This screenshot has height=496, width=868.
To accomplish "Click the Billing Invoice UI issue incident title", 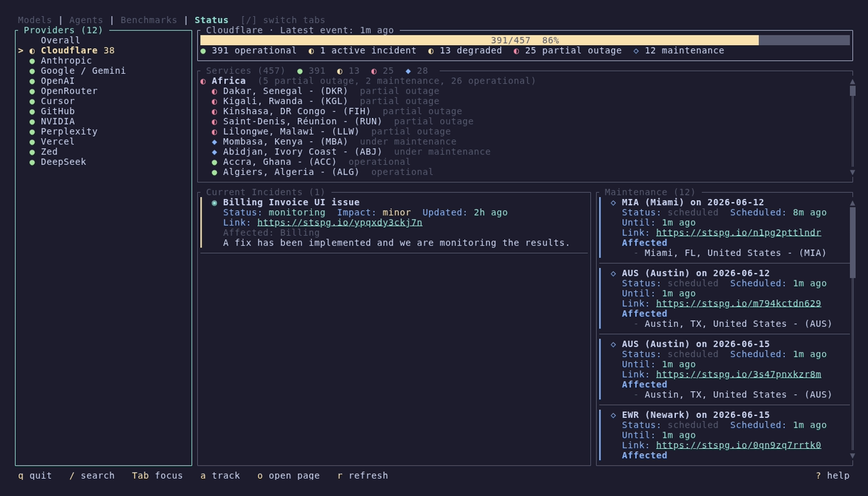I will click(x=291, y=202).
